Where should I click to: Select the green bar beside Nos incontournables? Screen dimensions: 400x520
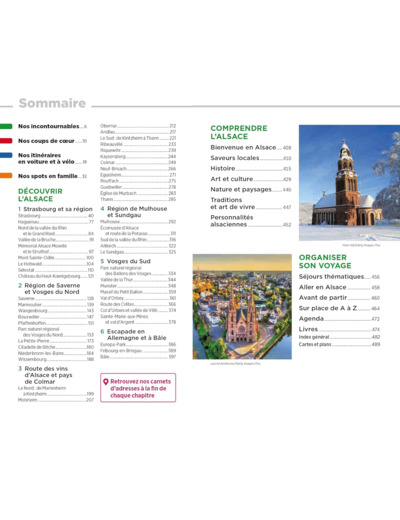(6, 126)
